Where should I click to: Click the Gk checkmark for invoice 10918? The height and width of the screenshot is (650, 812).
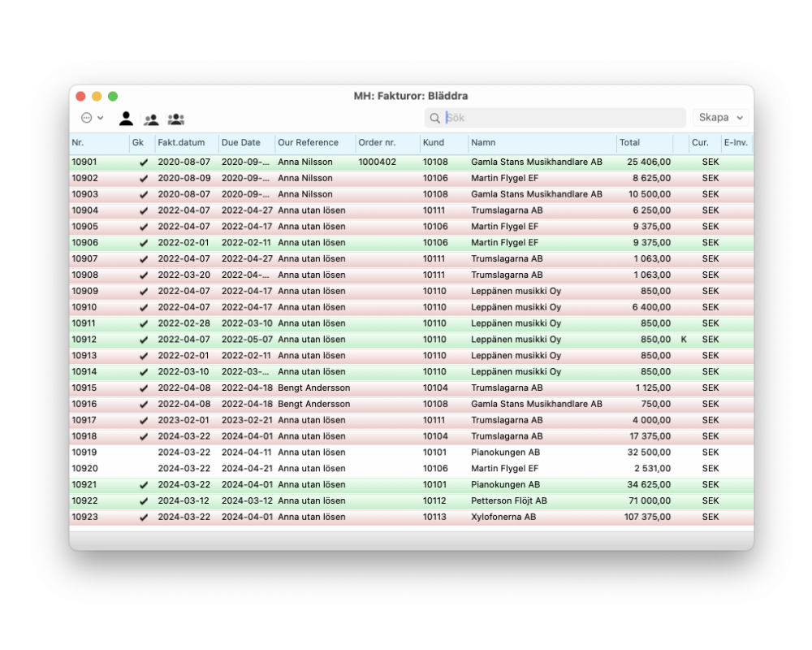[x=144, y=437]
